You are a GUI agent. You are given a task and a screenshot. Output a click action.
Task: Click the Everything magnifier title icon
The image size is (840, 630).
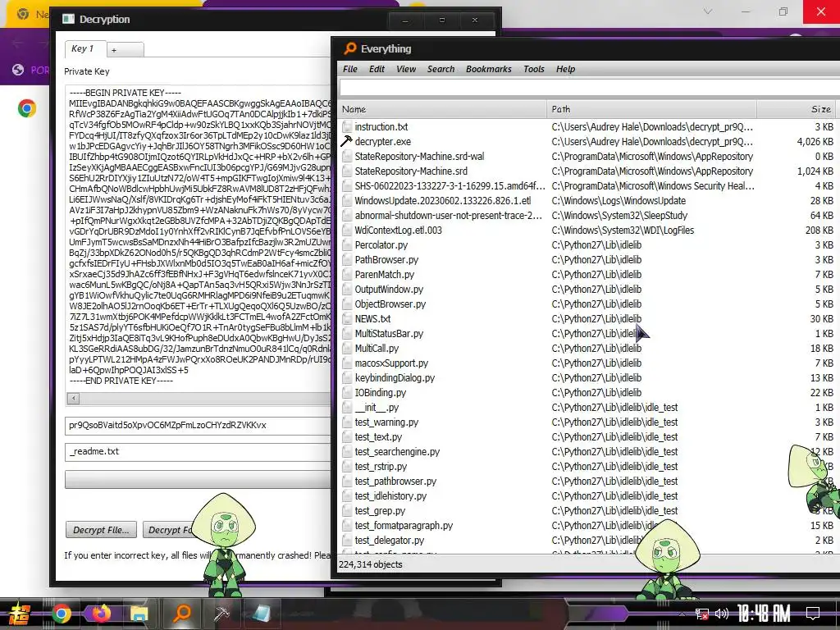pos(349,48)
